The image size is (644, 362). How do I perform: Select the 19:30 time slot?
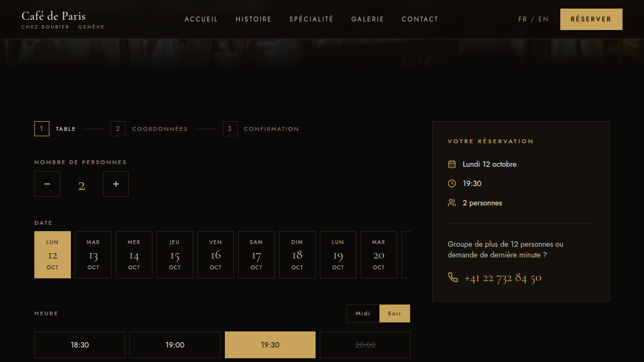(x=270, y=345)
